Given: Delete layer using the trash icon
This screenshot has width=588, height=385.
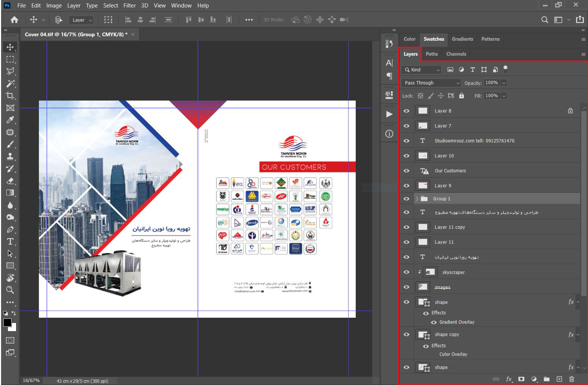Looking at the screenshot, I should pyautogui.click(x=572, y=379).
